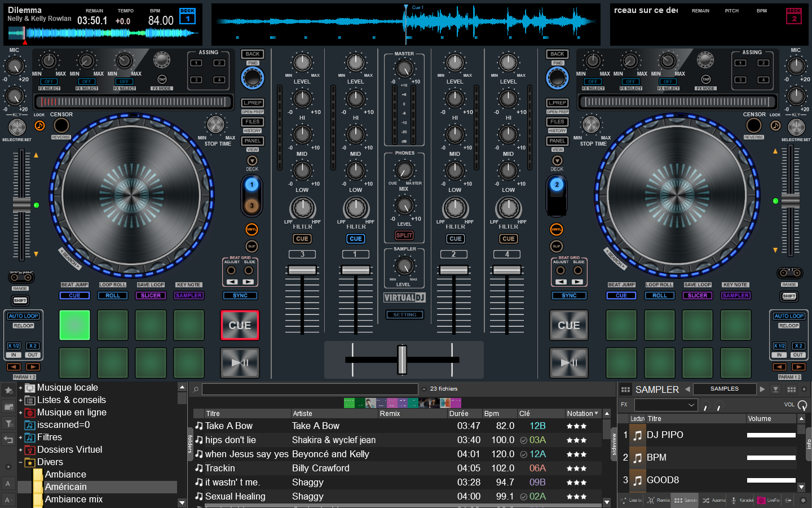Click the LiveFeedback pink folder icon
Image resolution: width=812 pixels, height=508 pixels.
pyautogui.click(x=761, y=500)
